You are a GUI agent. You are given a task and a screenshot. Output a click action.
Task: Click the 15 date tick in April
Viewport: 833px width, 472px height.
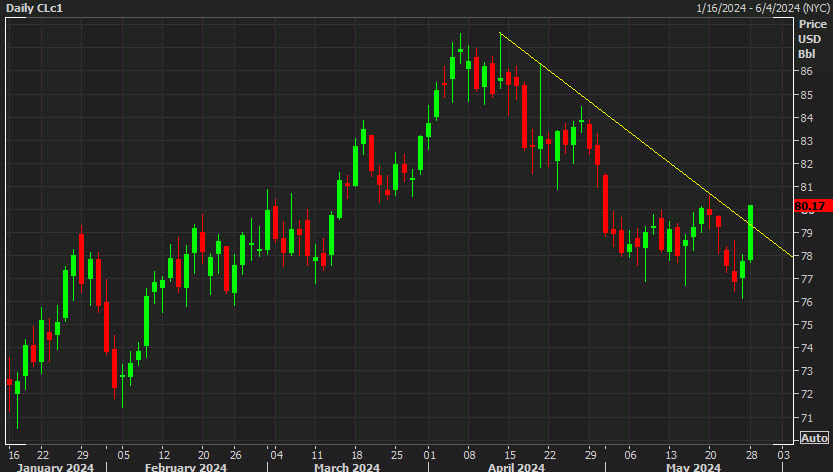[509, 455]
